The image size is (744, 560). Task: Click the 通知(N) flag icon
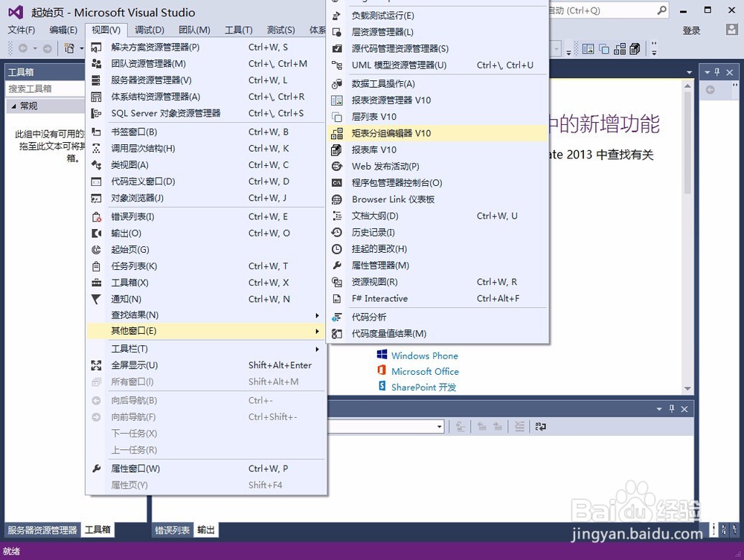click(96, 299)
